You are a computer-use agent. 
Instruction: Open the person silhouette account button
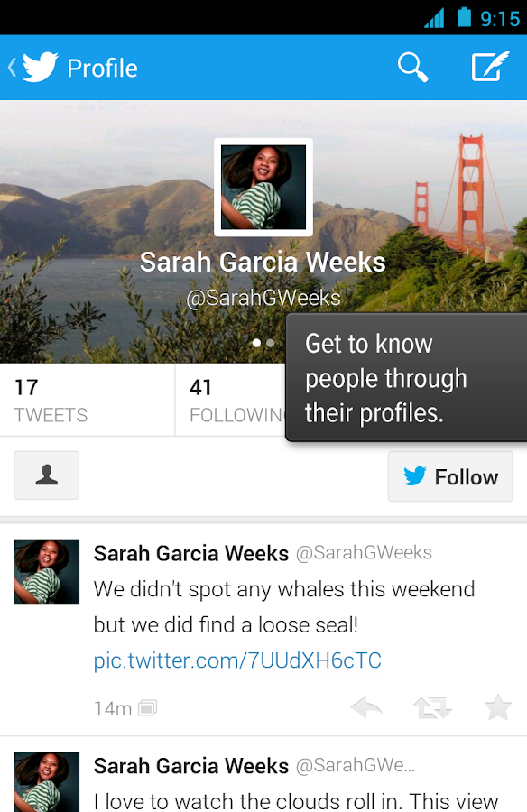[47, 475]
